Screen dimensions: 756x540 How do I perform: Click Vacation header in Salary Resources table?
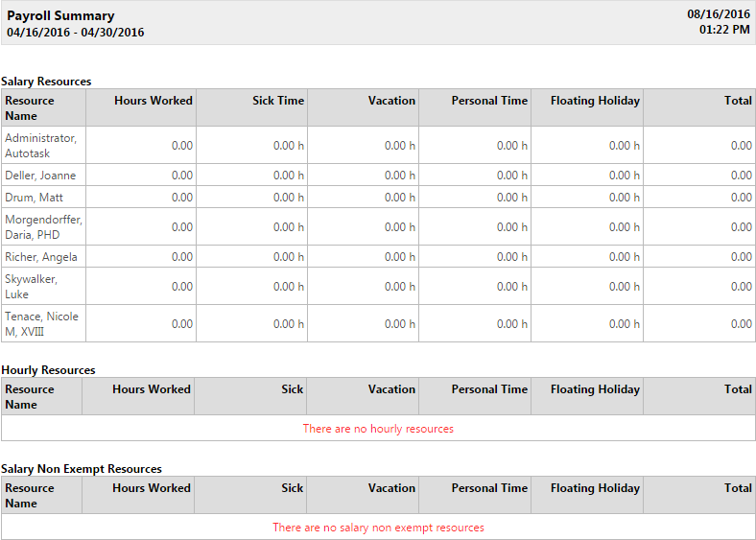[391, 101]
